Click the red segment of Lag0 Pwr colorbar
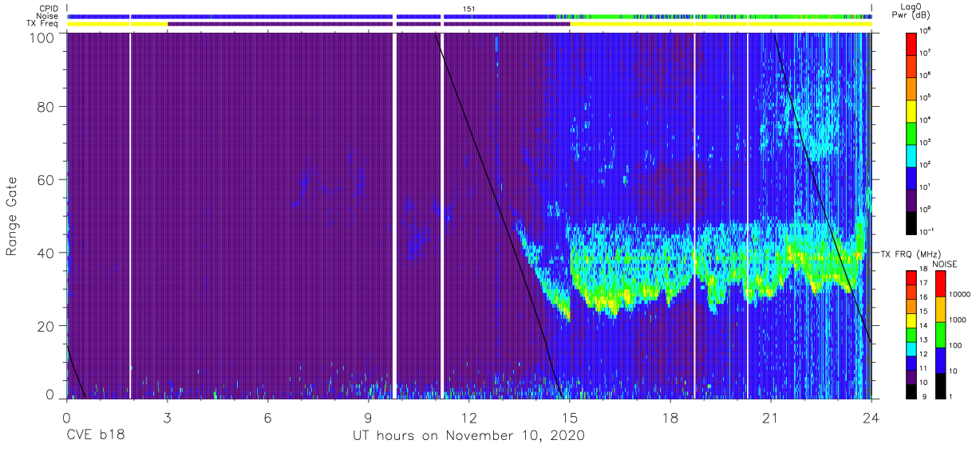 point(912,43)
